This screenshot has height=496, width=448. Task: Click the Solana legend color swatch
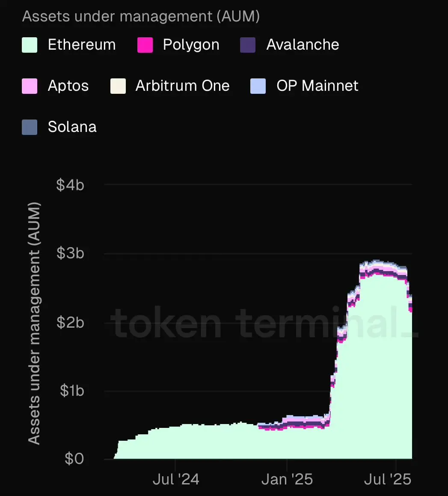tap(30, 127)
